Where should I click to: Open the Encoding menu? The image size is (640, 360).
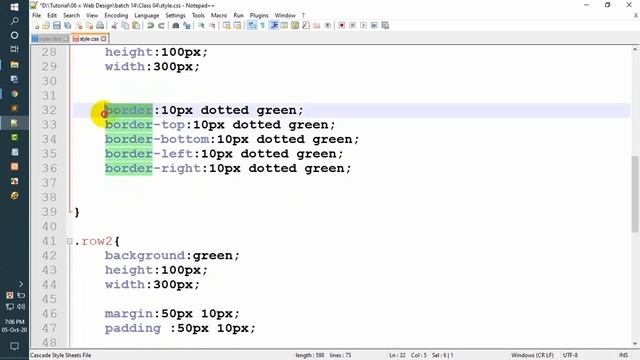(116, 16)
